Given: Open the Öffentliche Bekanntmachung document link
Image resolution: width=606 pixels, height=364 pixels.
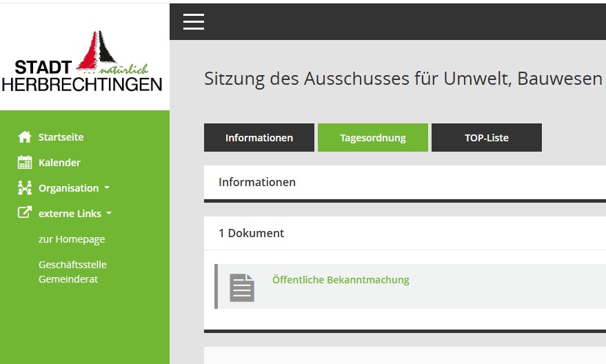Looking at the screenshot, I should coord(341,280).
